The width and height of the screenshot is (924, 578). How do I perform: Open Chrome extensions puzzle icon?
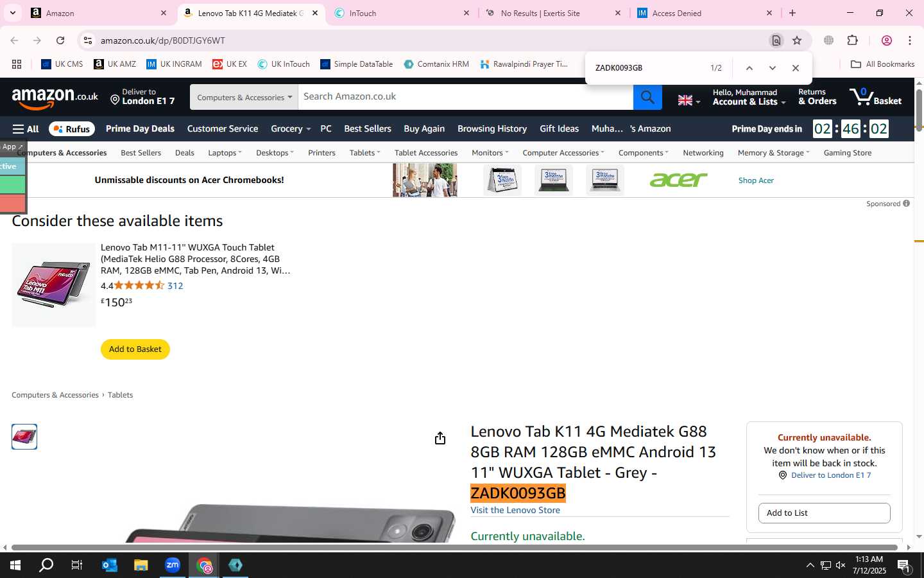[x=853, y=40]
